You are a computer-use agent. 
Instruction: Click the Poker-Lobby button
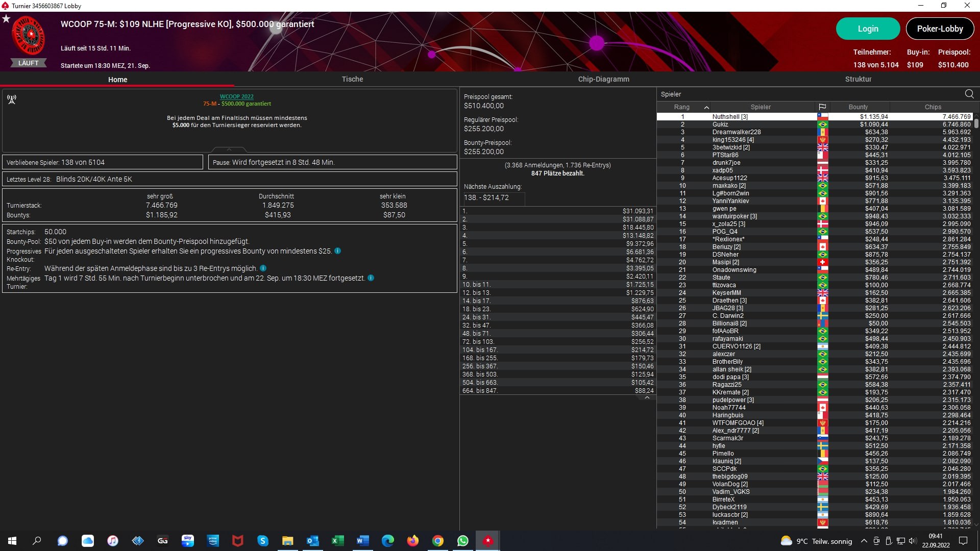click(940, 29)
